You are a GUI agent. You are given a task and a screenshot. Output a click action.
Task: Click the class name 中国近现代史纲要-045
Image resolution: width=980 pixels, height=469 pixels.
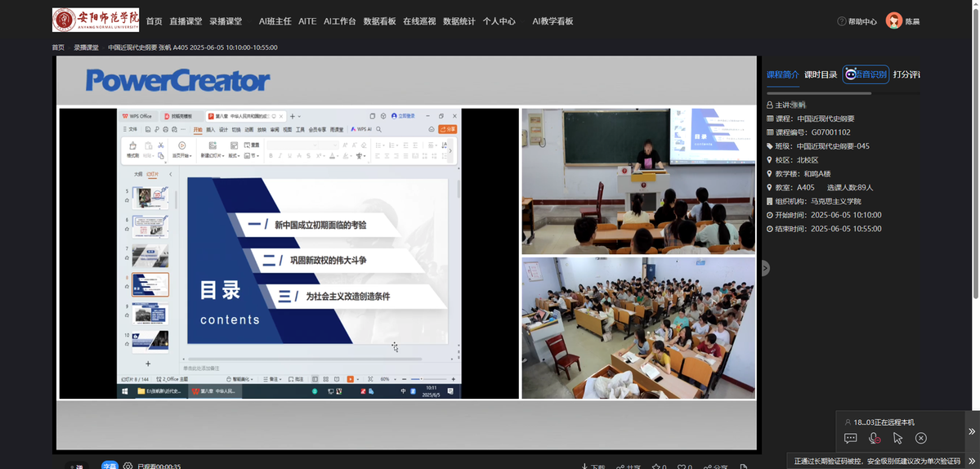(x=833, y=146)
